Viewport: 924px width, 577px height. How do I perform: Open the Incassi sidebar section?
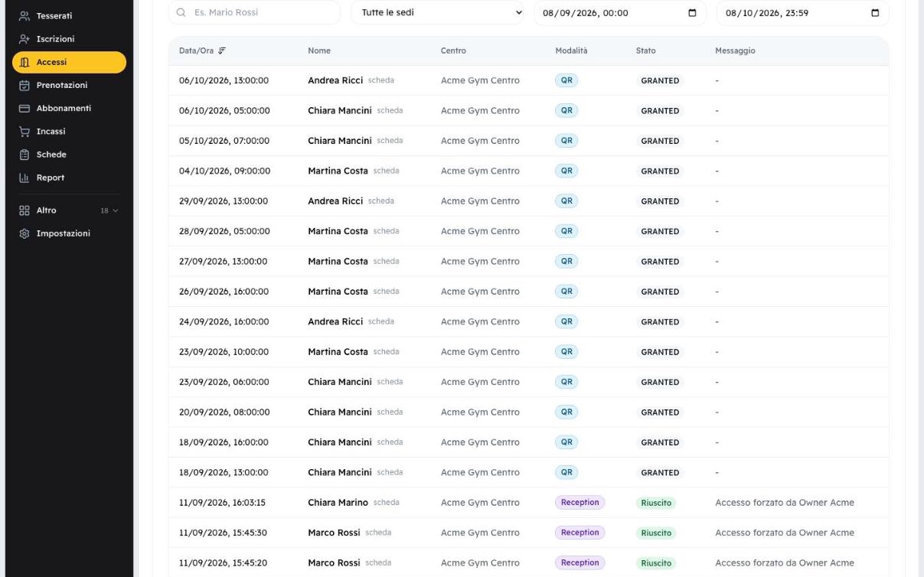point(69,132)
